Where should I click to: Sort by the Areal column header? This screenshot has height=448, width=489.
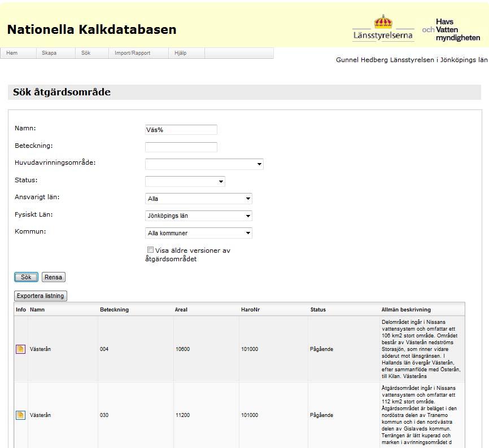pyautogui.click(x=181, y=310)
